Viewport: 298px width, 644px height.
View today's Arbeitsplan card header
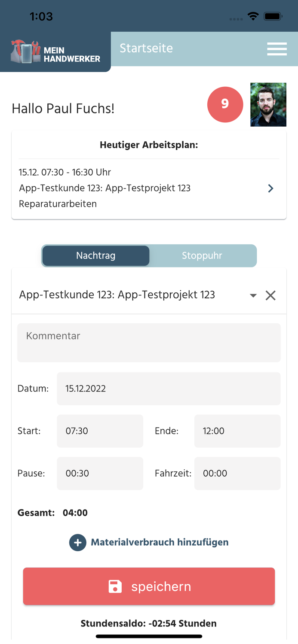149,145
